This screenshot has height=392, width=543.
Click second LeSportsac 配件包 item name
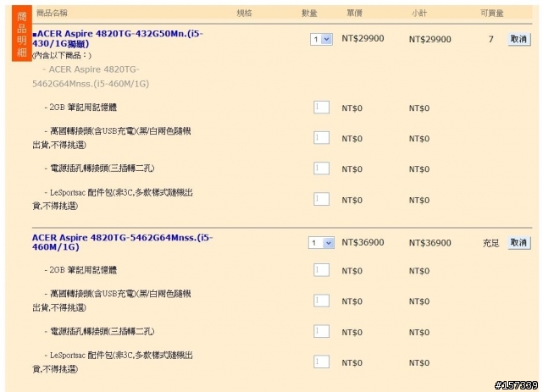coord(113,362)
